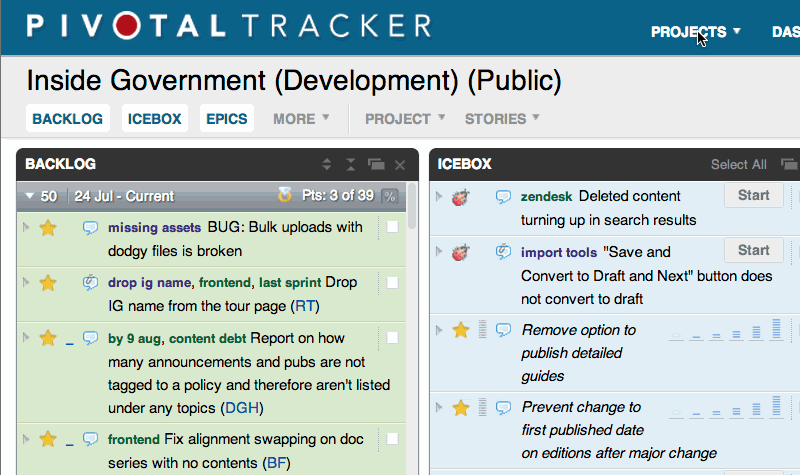
Task: Toggle the EPICS panel button
Action: coord(226,119)
